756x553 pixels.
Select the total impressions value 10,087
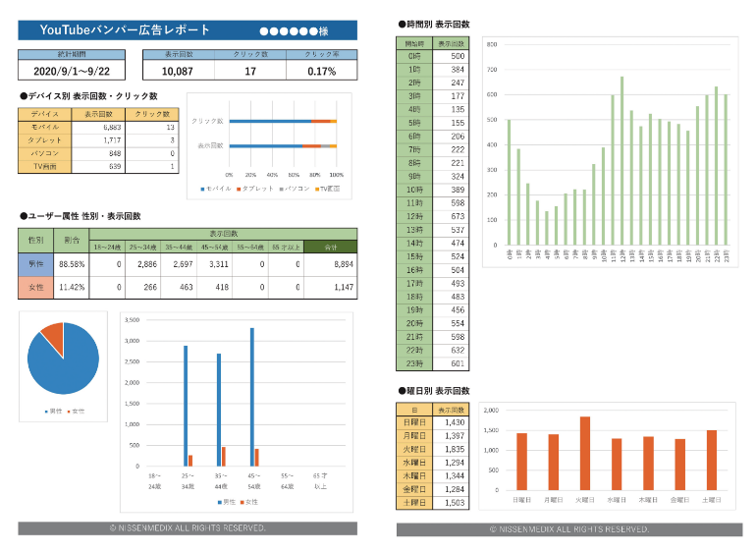(x=178, y=72)
